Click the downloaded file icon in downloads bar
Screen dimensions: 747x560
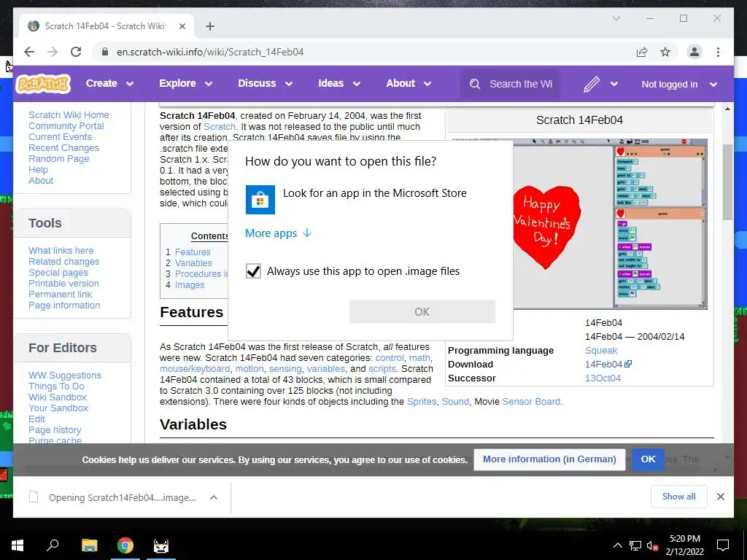34,497
